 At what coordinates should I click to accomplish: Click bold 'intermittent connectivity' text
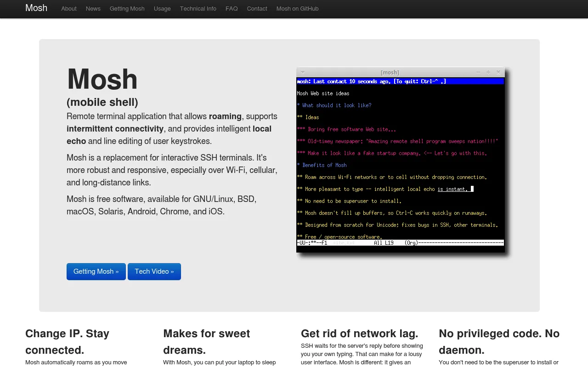tap(115, 129)
